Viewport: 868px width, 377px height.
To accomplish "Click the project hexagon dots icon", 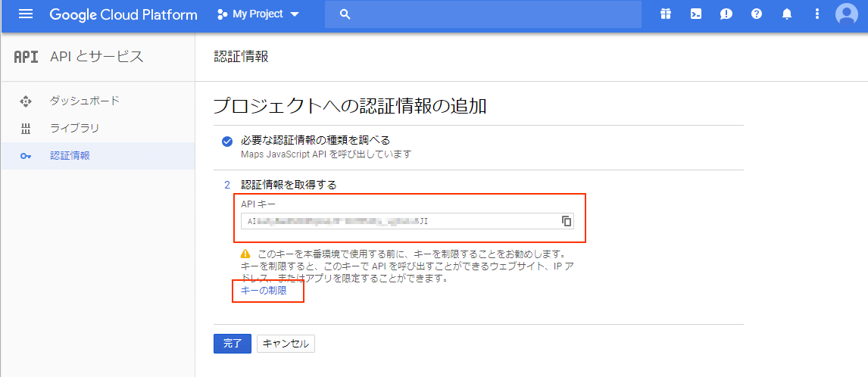I will [x=223, y=14].
